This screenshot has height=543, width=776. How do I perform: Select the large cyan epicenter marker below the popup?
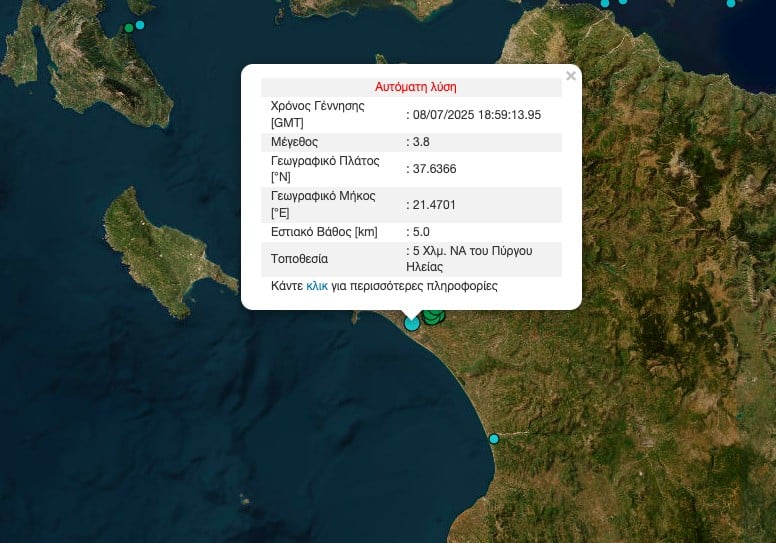[412, 324]
